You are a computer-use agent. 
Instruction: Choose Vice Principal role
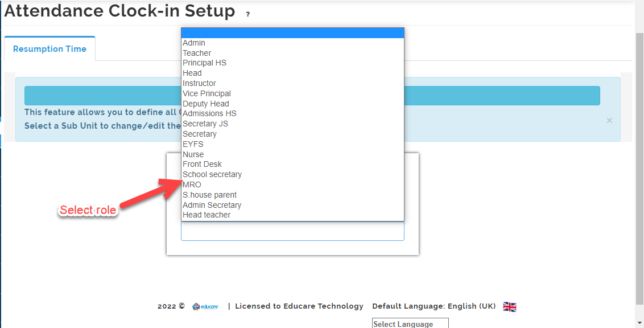(292, 94)
